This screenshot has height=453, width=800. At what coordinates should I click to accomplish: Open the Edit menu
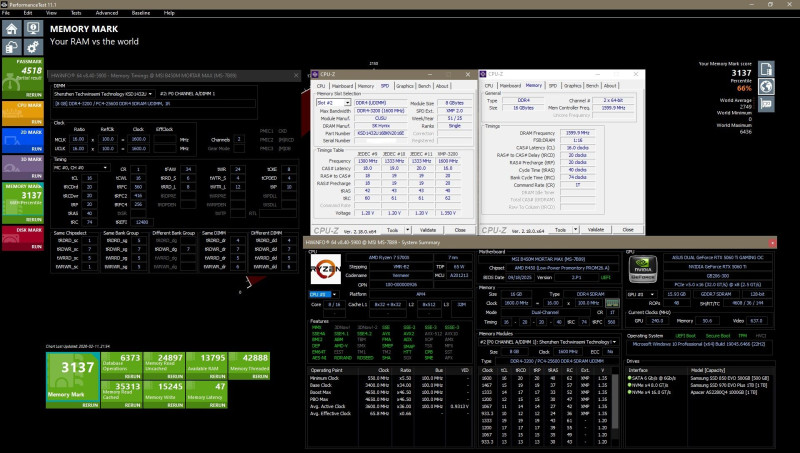28,13
